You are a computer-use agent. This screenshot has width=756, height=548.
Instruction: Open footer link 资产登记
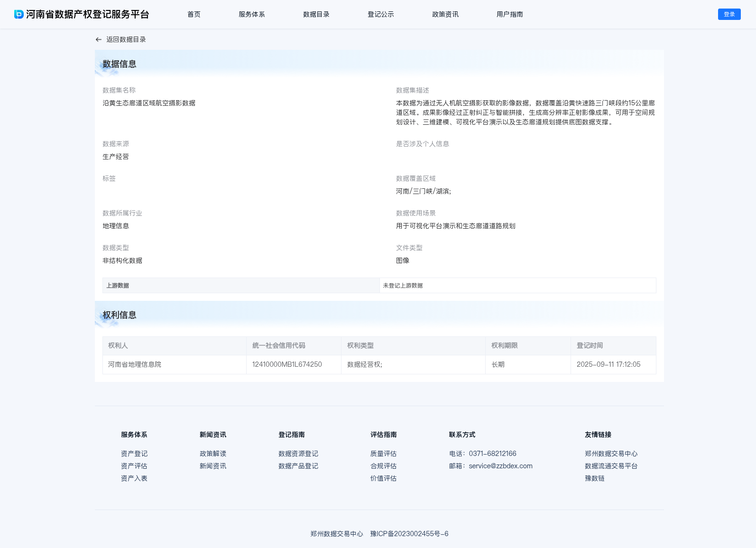pos(134,454)
